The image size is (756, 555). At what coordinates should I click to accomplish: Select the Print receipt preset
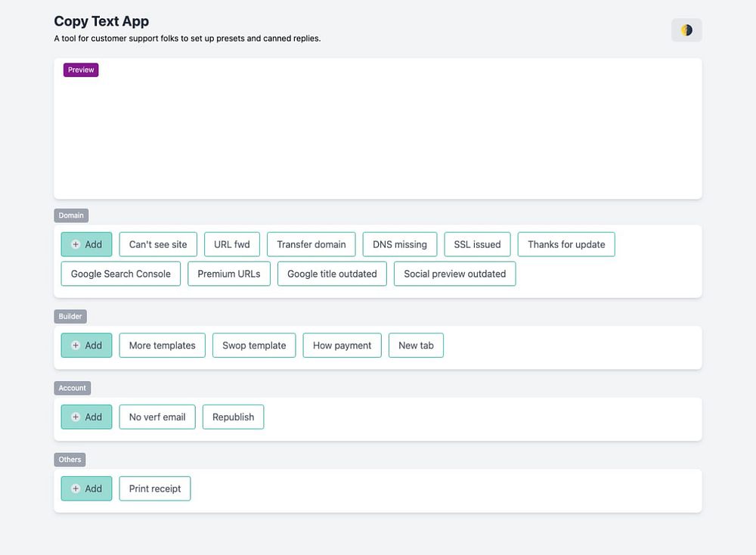coord(155,488)
